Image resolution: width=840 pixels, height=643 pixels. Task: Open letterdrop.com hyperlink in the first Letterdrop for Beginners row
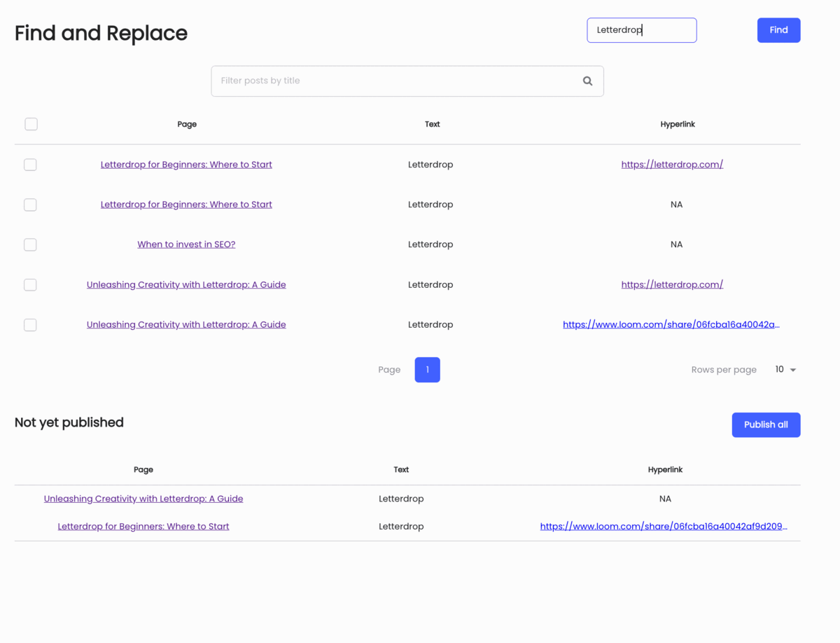pos(672,165)
